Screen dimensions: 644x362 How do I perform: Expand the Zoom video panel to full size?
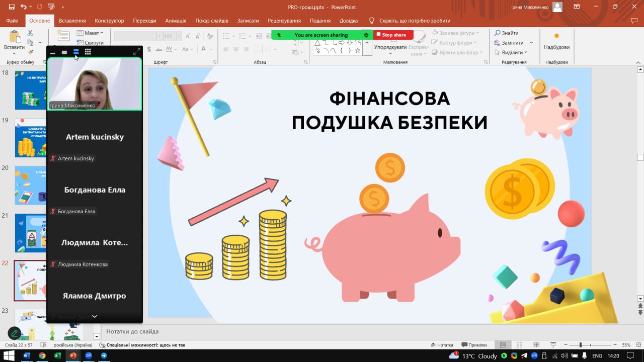click(x=136, y=52)
